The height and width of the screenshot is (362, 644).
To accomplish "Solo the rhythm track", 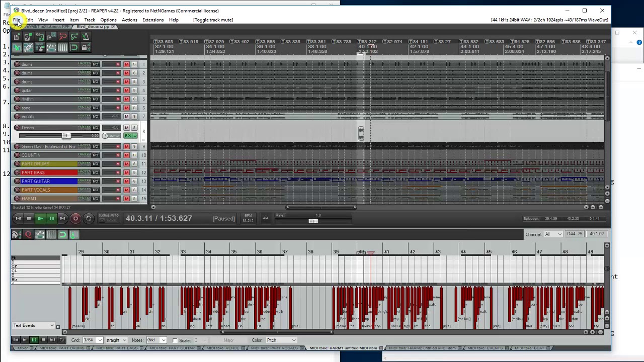I will (134, 99).
